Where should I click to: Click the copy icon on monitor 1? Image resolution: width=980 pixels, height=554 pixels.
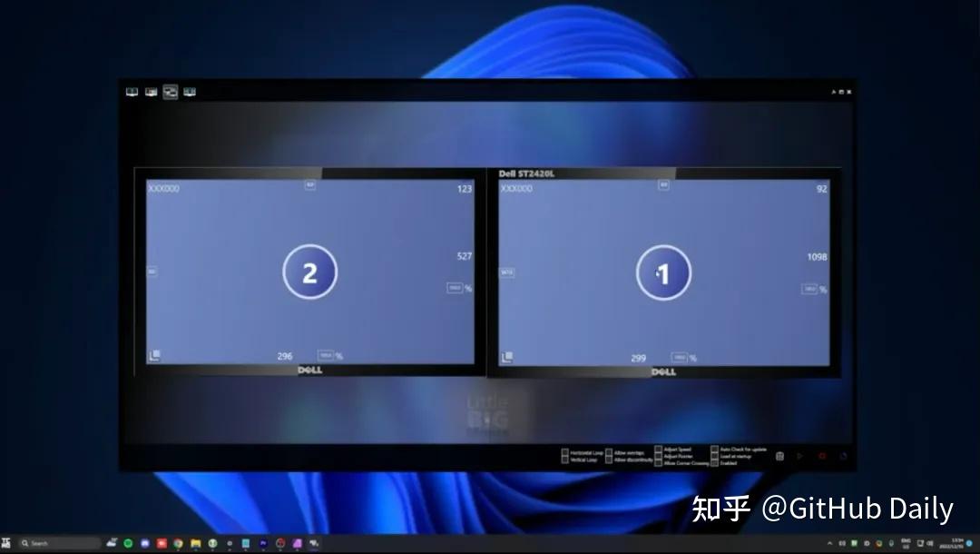507,357
